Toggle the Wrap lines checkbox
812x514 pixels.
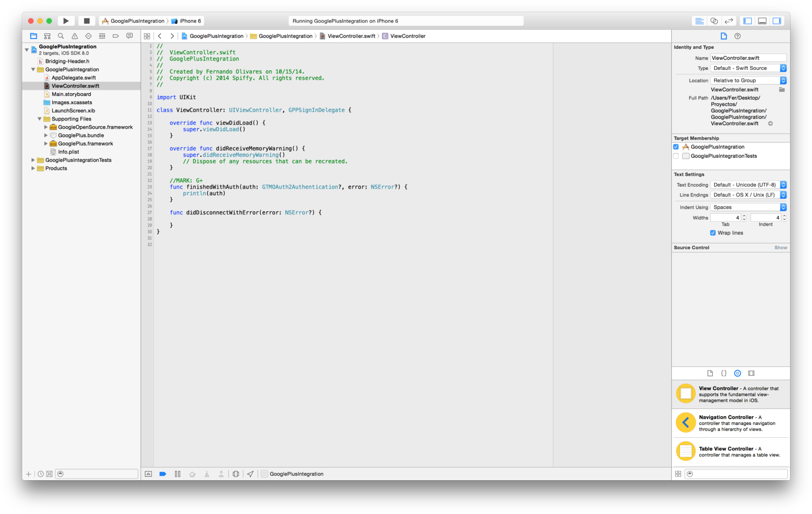point(713,233)
